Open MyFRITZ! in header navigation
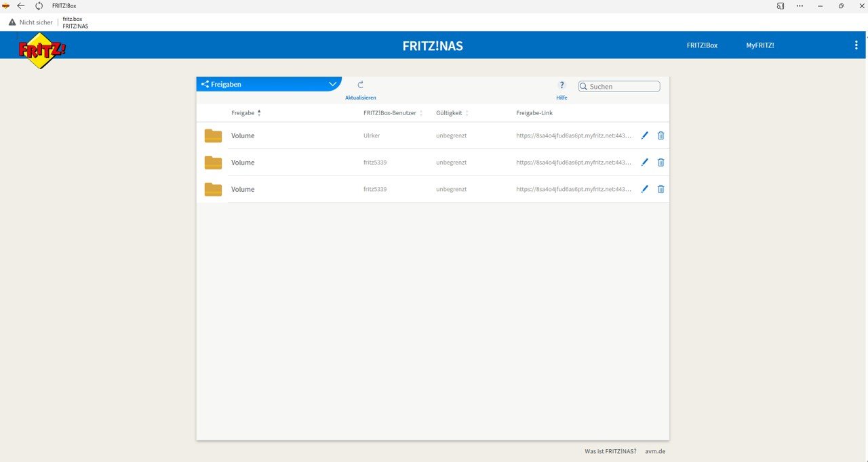Screen dimensions: 868x462 [760, 45]
